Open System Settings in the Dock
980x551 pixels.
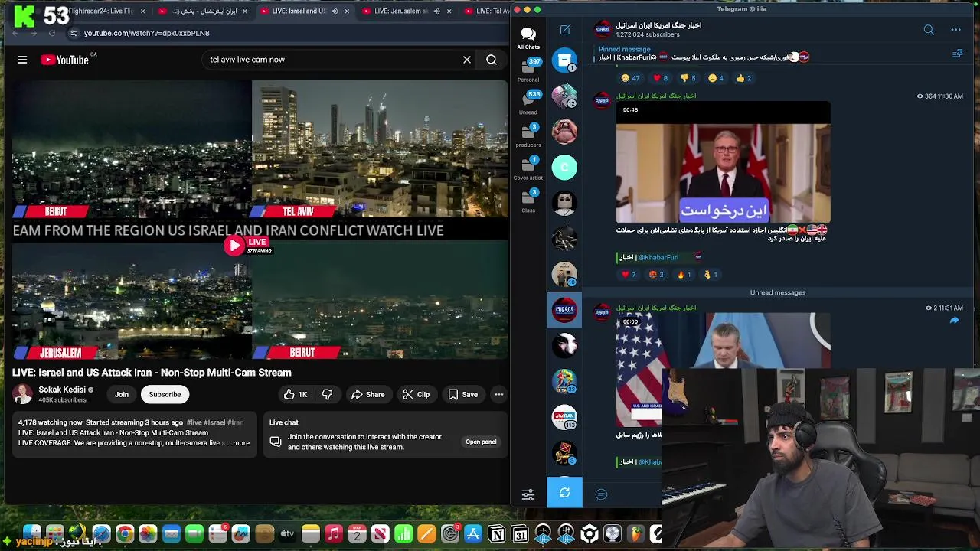(450, 534)
